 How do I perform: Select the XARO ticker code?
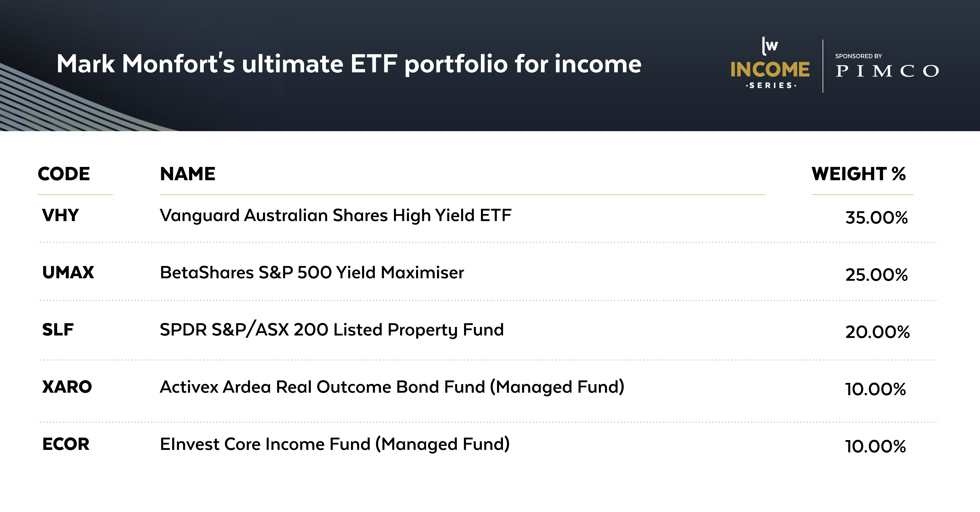click(x=67, y=387)
